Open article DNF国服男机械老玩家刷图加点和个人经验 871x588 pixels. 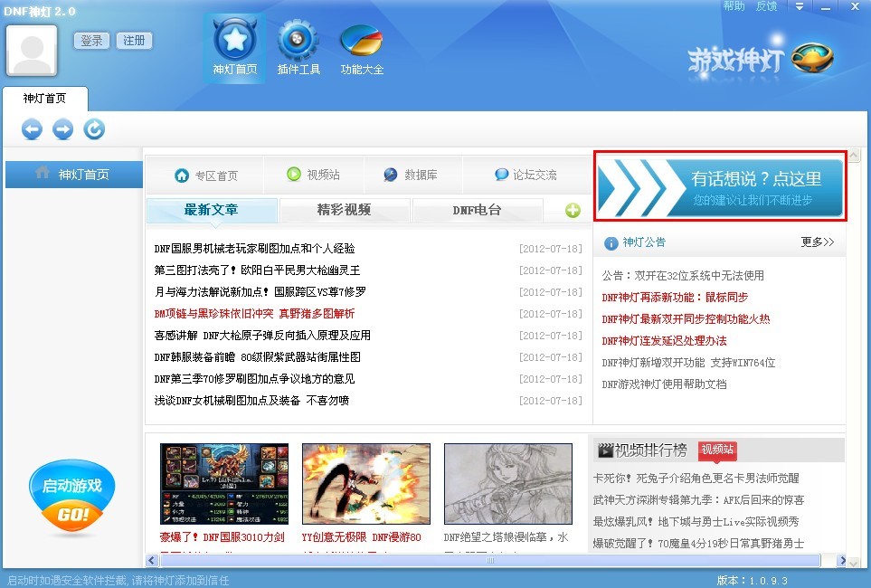click(254, 249)
